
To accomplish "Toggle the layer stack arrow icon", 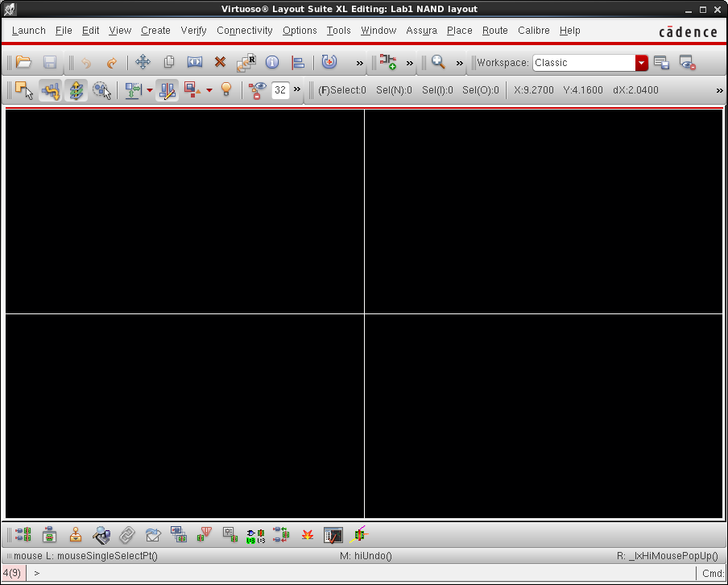I will pos(76,90).
